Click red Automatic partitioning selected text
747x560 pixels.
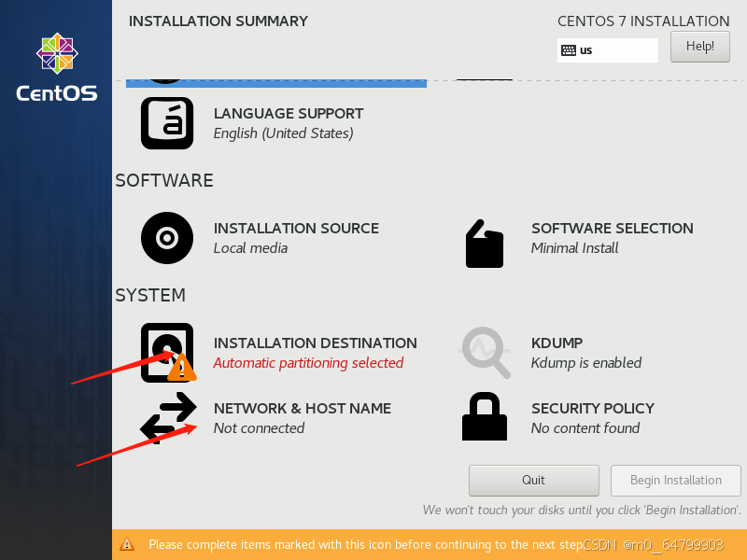(308, 363)
